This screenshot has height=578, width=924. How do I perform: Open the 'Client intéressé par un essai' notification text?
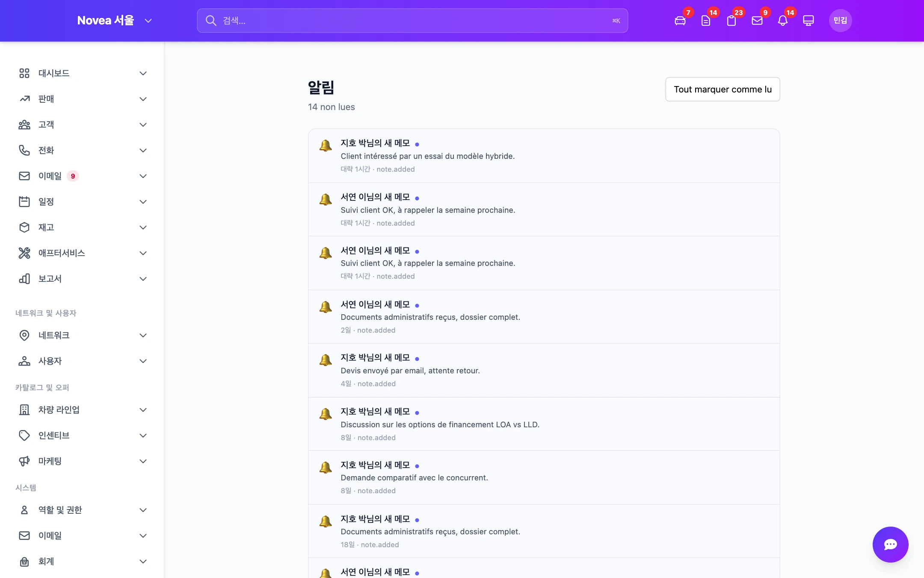(427, 156)
